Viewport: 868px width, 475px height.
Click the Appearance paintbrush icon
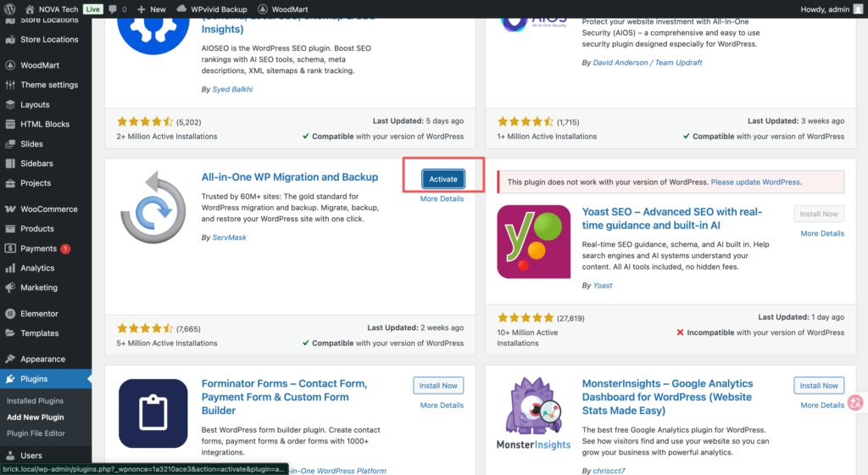[10, 359]
